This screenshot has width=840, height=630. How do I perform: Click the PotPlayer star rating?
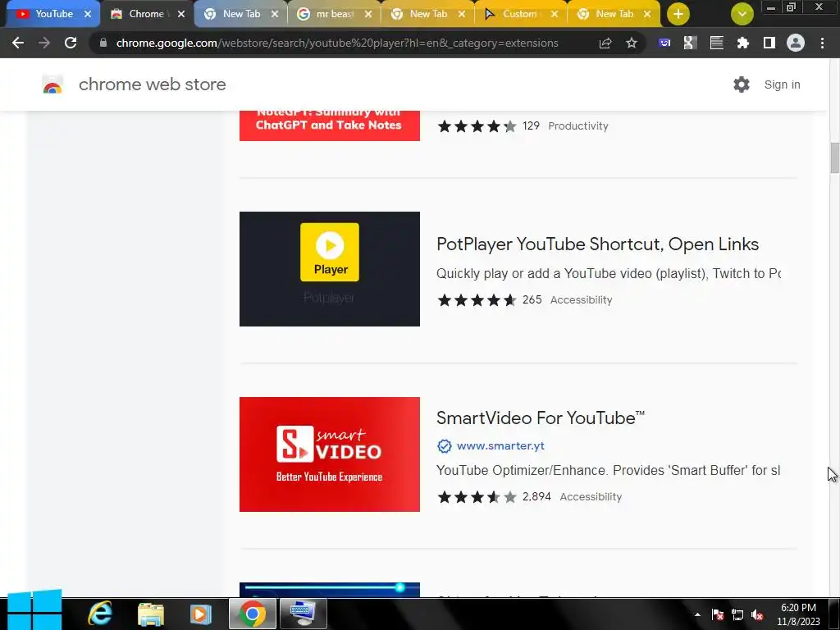(477, 300)
